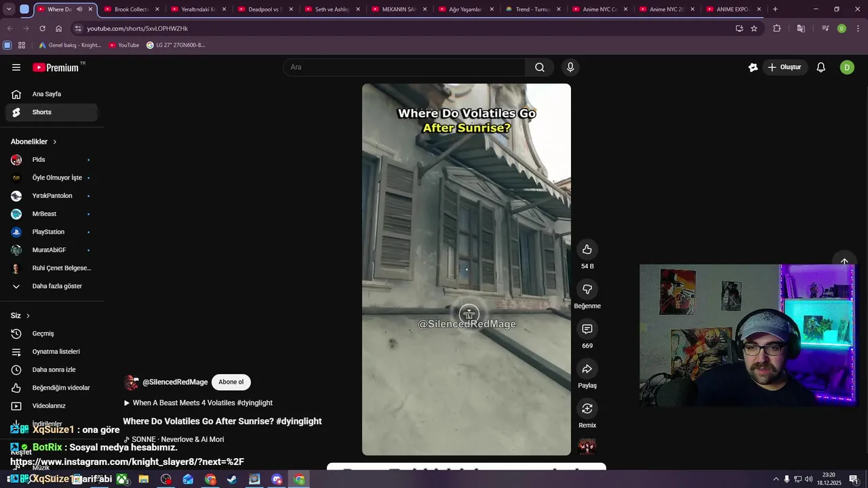Open the tab search dropdown arrow
868x488 pixels.
(x=9, y=9)
